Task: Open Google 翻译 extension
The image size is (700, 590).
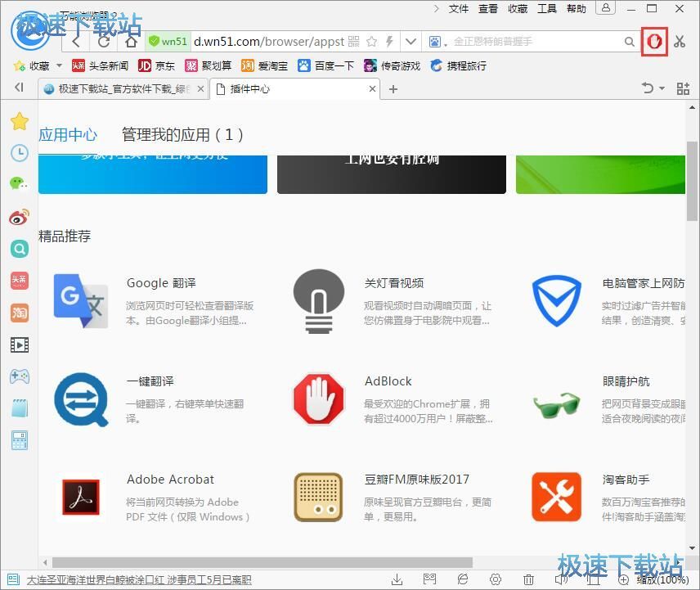Action: pos(162,283)
